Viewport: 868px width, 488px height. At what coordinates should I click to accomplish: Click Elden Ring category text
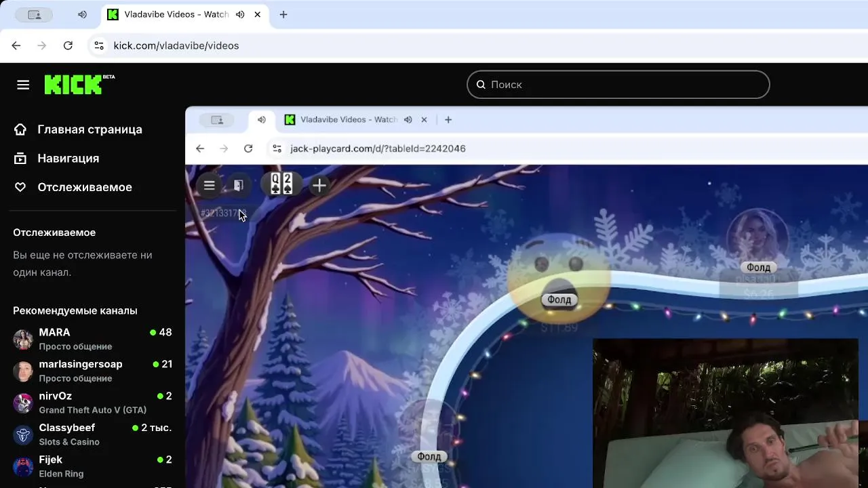pos(61,474)
